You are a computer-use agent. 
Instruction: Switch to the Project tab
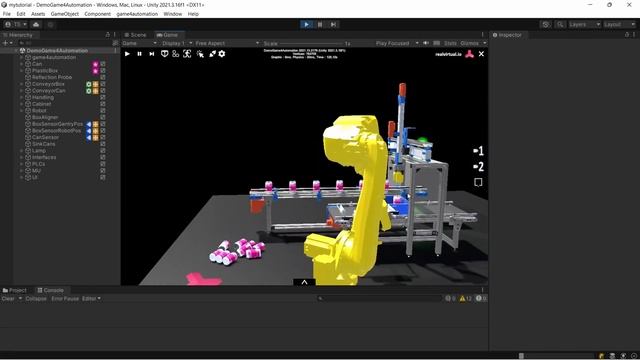[x=15, y=290]
